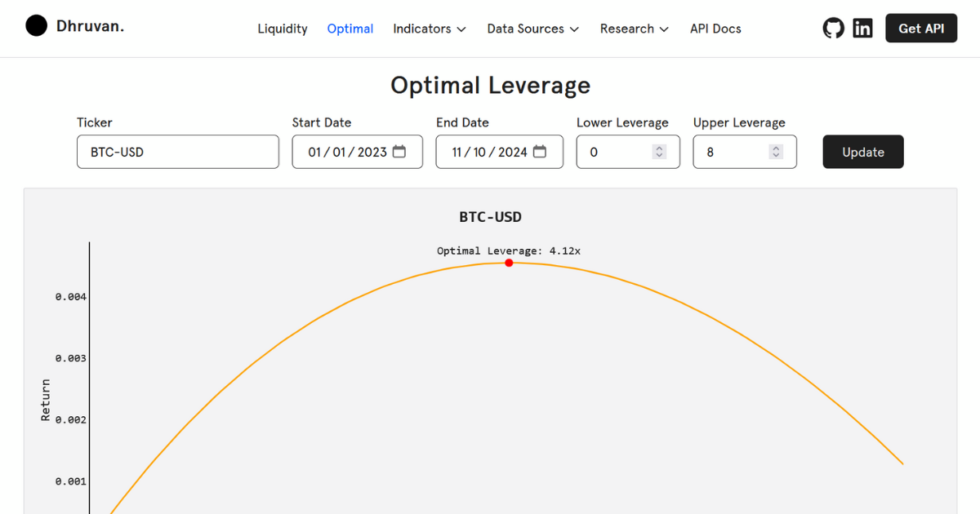Focus the Start Date field
The image size is (980, 514).
(x=358, y=152)
